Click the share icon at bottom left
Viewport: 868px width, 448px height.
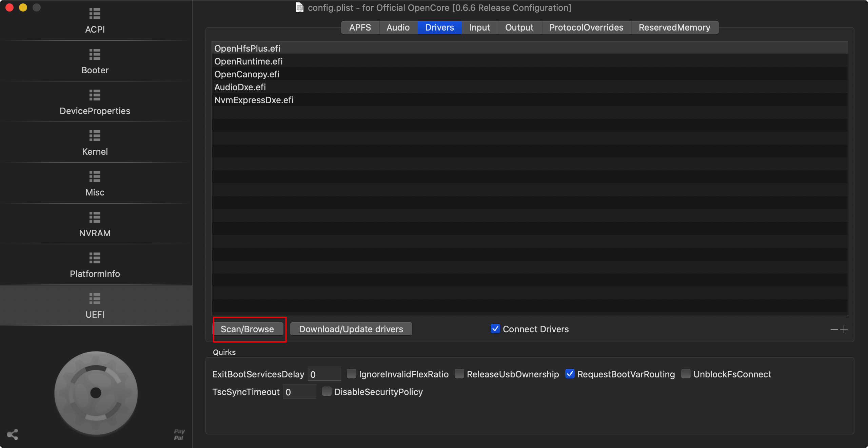click(12, 434)
